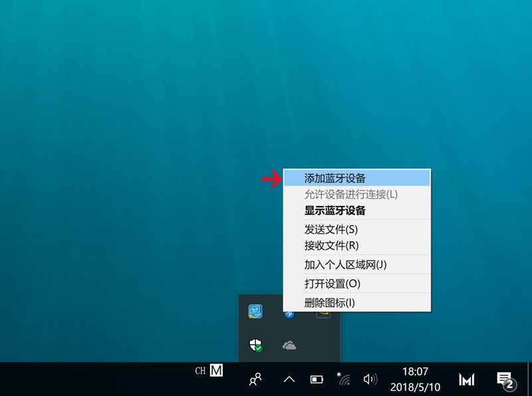Image resolution: width=532 pixels, height=396 pixels.
Task: Click 删除图标(I) to remove the icon
Action: click(329, 303)
